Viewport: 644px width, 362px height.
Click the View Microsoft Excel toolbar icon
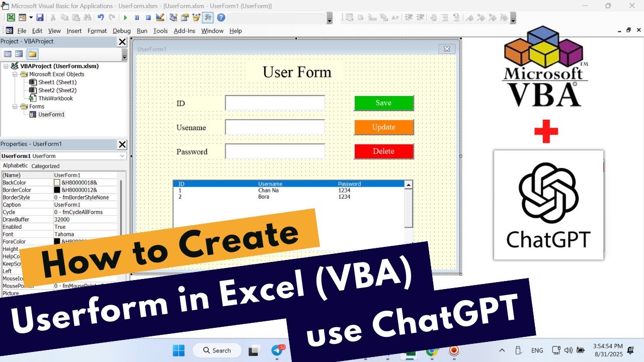click(x=11, y=18)
